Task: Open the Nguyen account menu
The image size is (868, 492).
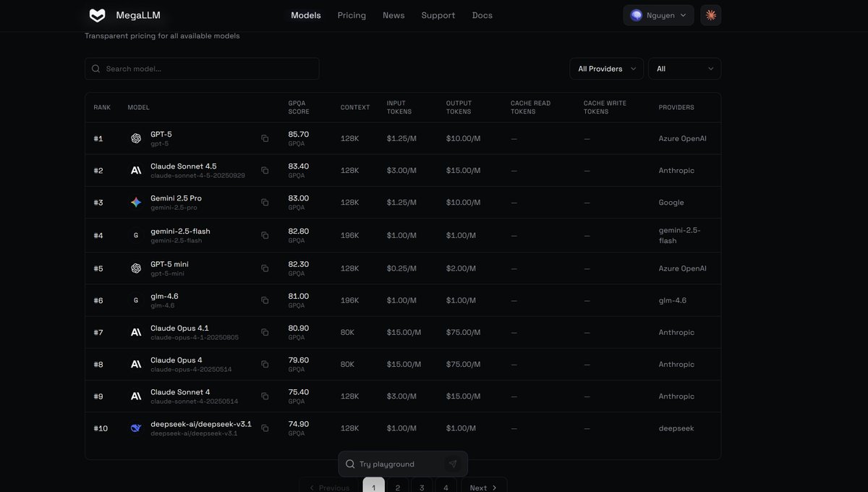Action: click(658, 15)
